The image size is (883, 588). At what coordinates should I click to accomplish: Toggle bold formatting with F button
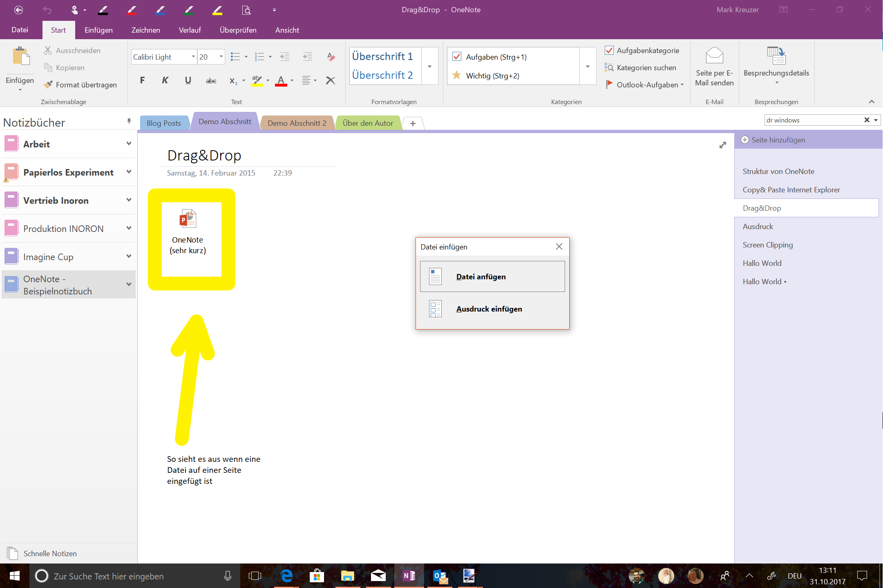142,80
